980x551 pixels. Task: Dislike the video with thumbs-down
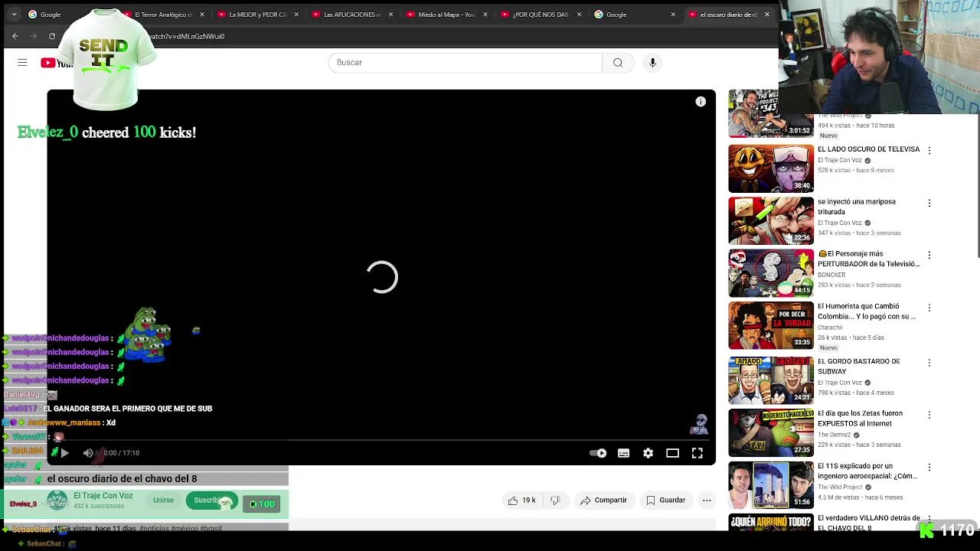[x=556, y=500]
